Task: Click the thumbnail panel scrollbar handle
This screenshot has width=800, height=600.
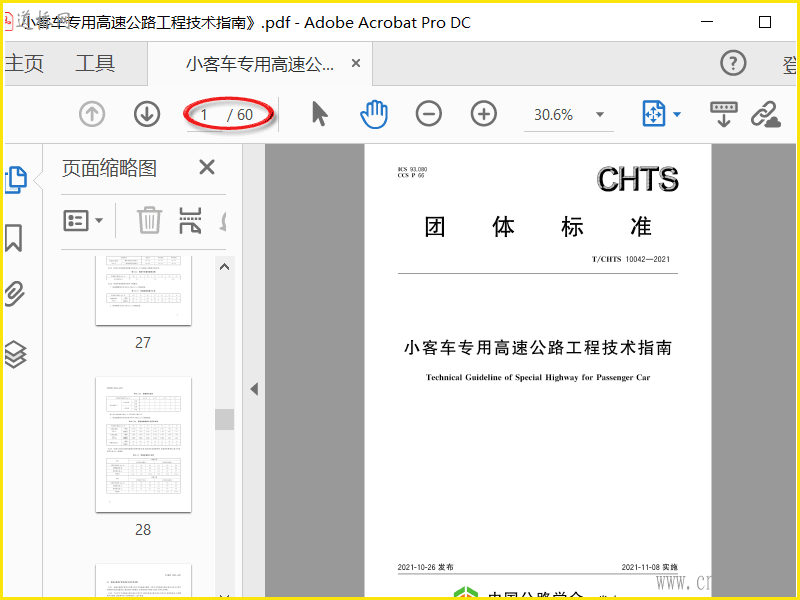Action: coord(224,419)
